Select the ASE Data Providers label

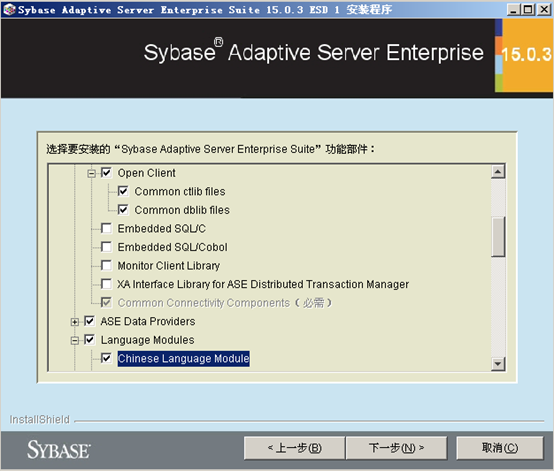tap(148, 321)
